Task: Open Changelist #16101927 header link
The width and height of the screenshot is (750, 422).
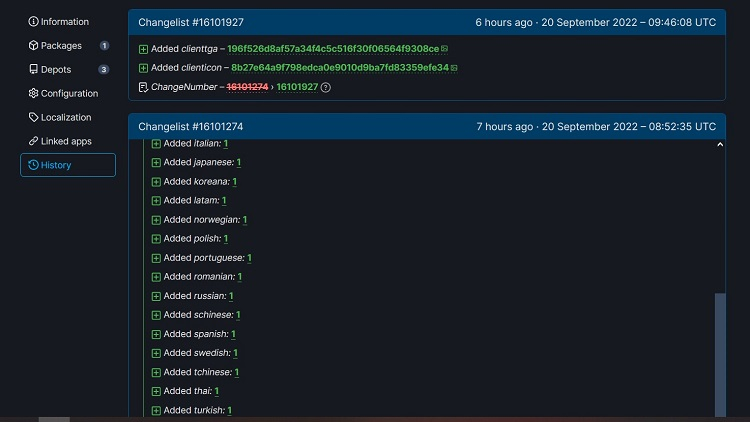Action: (x=190, y=22)
